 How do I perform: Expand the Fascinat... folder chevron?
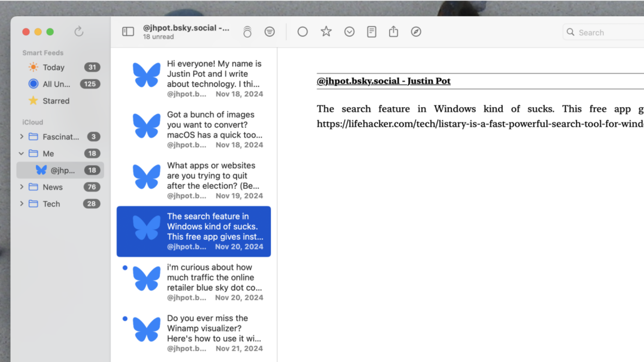click(x=21, y=137)
